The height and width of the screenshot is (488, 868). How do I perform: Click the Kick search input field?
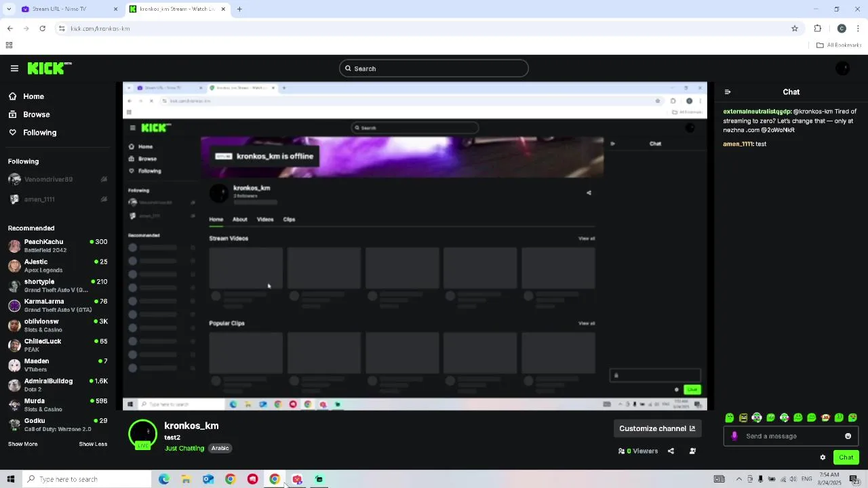[x=434, y=68]
